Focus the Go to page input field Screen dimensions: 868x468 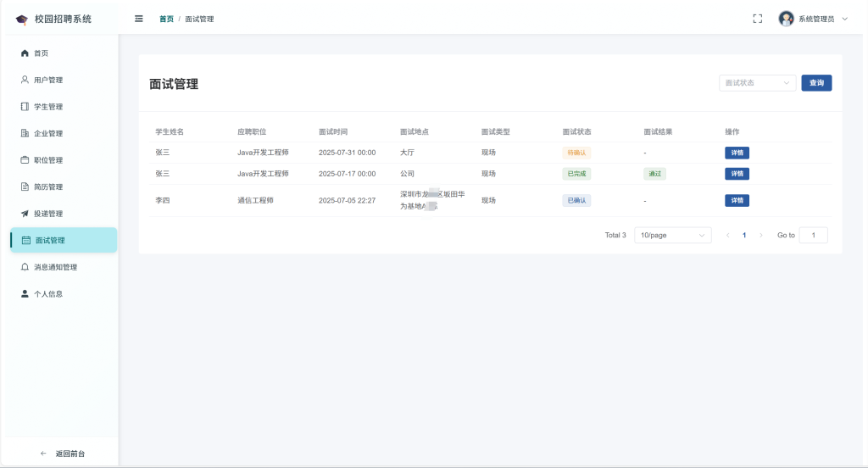tap(813, 236)
